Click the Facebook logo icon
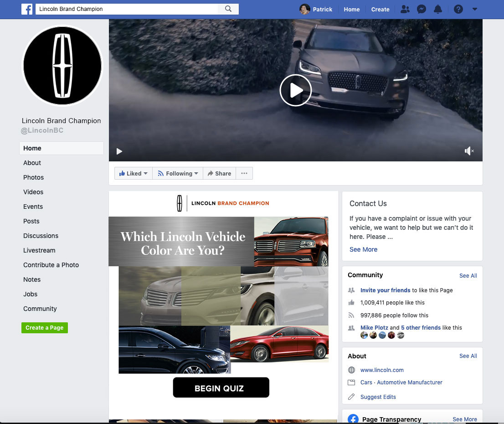This screenshot has width=504, height=424. pos(27,9)
